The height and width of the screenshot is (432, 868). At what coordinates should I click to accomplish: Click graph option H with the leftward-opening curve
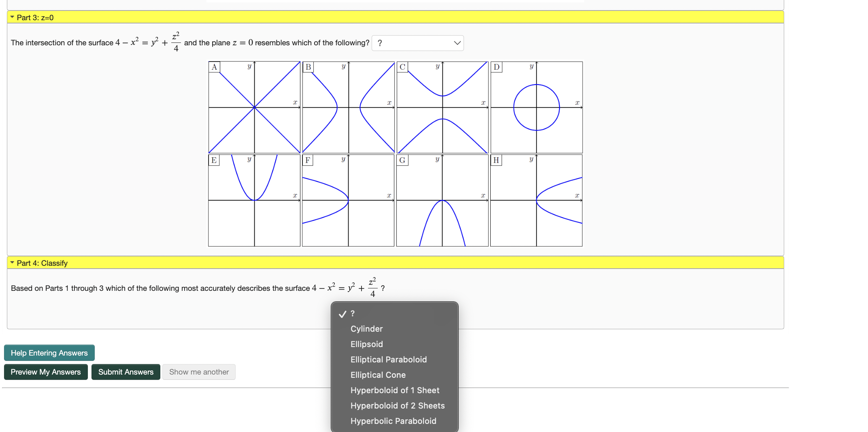click(x=536, y=200)
